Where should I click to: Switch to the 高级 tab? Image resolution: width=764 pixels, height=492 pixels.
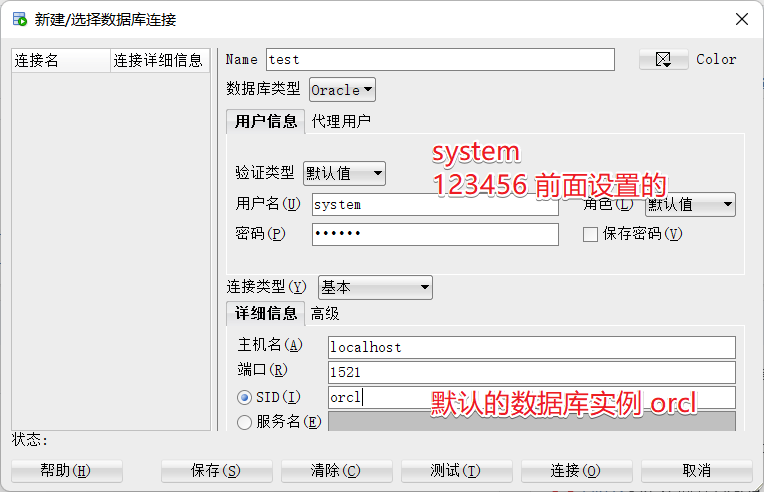325,314
